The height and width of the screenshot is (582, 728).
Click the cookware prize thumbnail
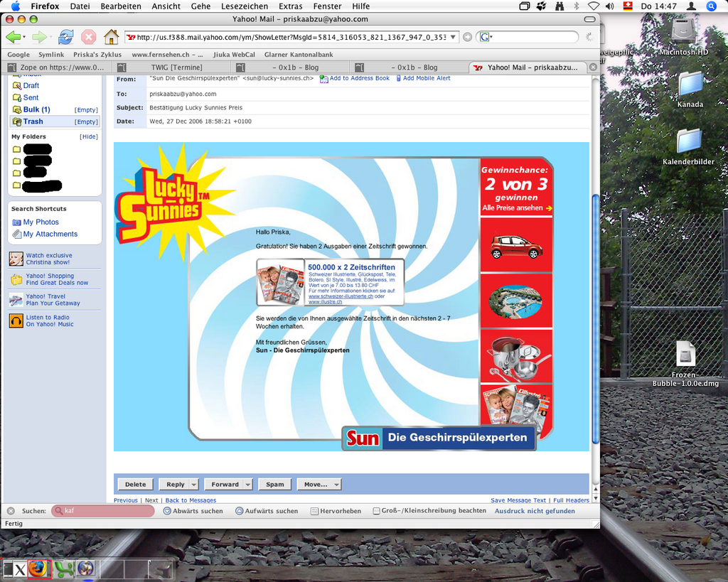click(516, 356)
